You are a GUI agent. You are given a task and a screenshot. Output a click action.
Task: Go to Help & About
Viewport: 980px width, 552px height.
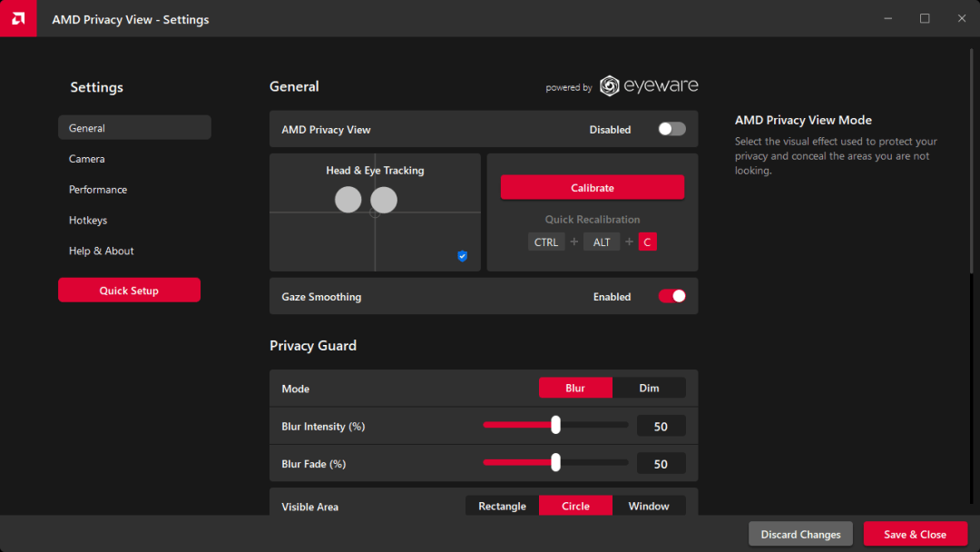pyautogui.click(x=101, y=251)
